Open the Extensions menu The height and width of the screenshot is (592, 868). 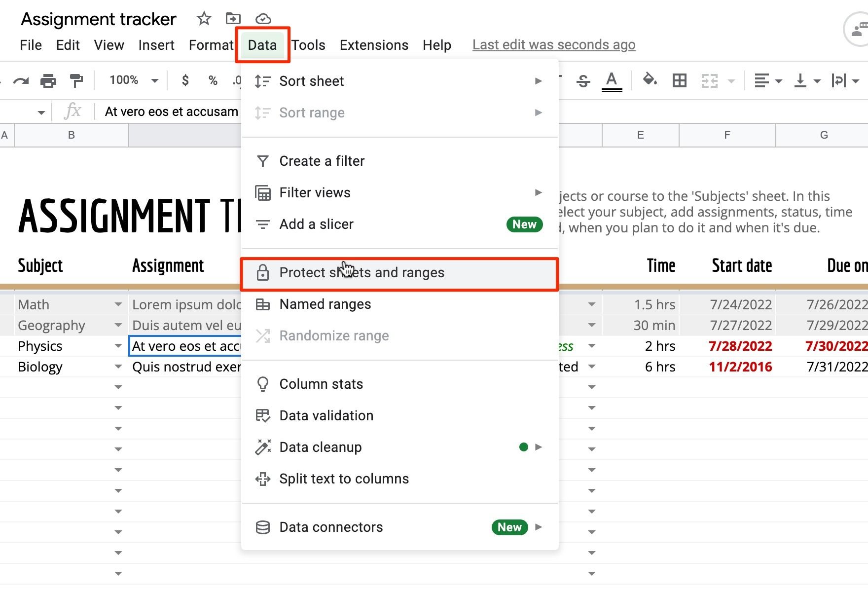click(x=374, y=45)
